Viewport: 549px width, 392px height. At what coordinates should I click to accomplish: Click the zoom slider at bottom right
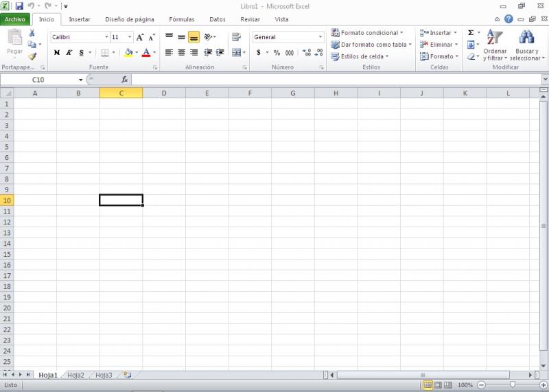[x=512, y=385]
